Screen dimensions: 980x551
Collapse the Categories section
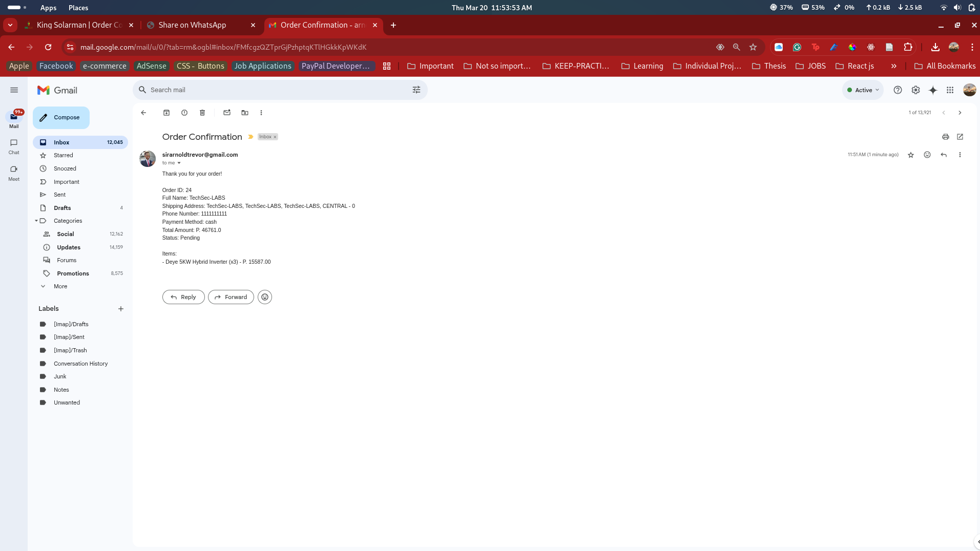(36, 221)
